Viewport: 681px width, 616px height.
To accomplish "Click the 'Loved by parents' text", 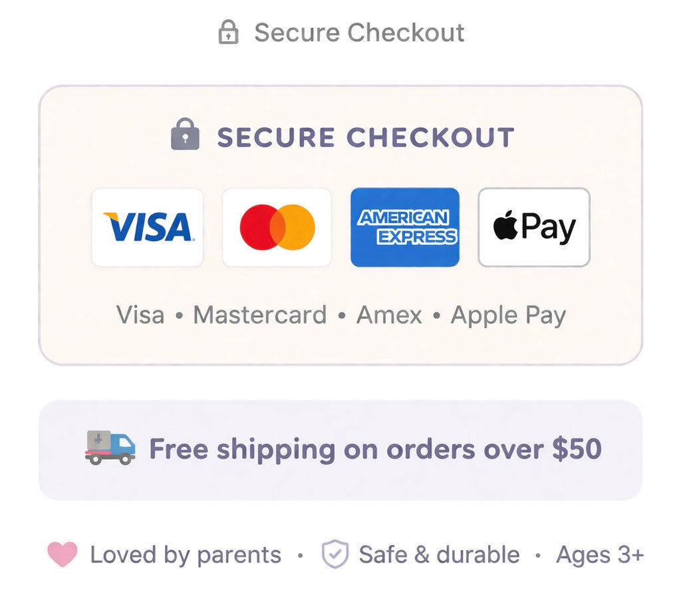I will (x=186, y=555).
